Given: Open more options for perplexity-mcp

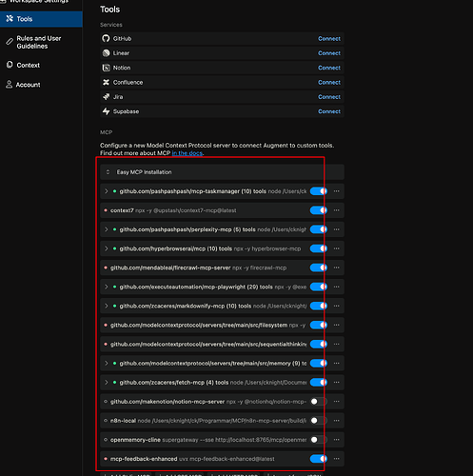Looking at the screenshot, I should [x=337, y=229].
